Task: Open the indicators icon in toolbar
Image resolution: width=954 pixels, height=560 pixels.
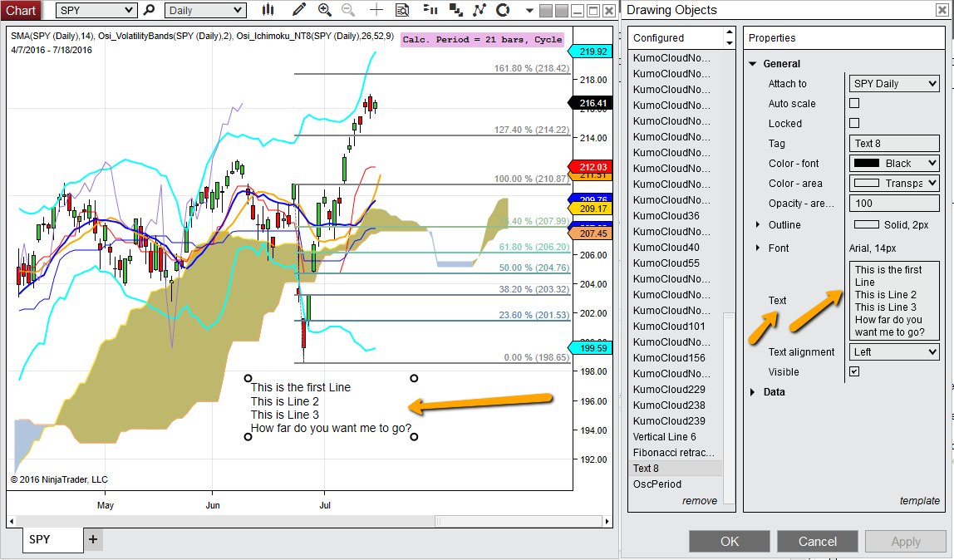Action: pyautogui.click(x=430, y=10)
